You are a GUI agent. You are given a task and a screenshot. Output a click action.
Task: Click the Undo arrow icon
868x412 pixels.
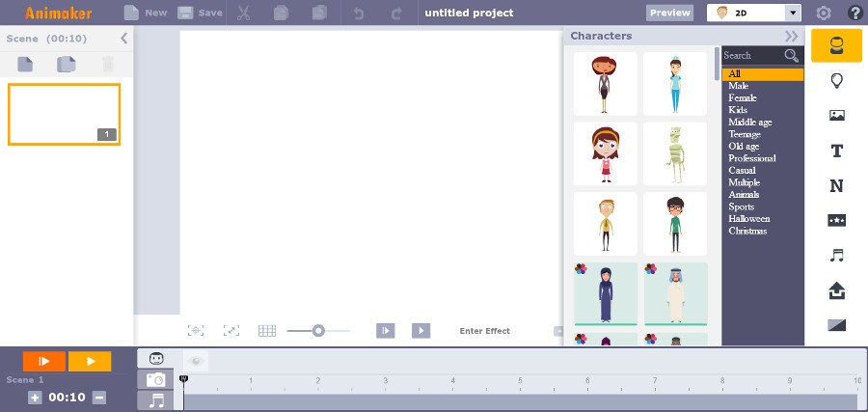tap(358, 14)
